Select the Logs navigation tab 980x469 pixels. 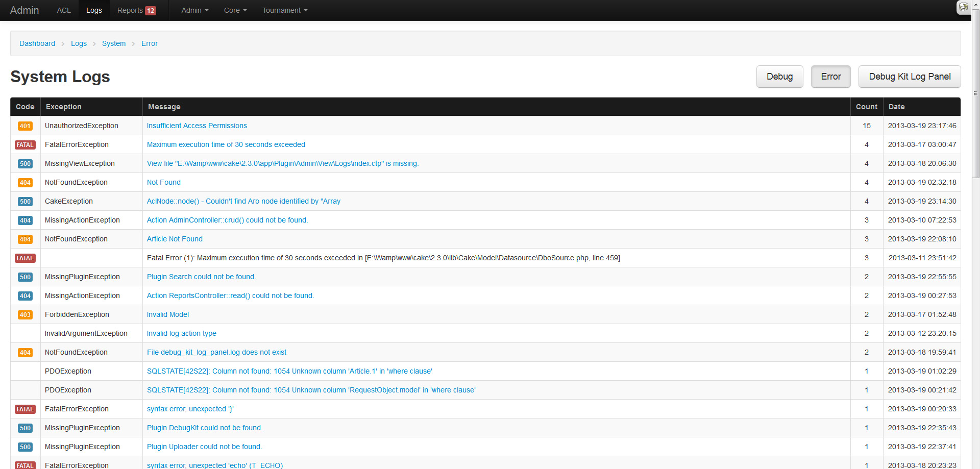point(94,10)
